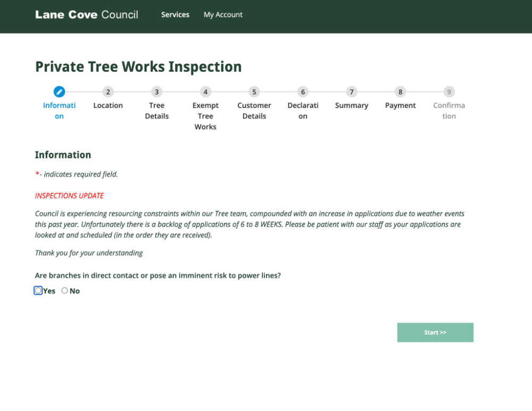Select Yes radio for power lines question
This screenshot has width=532, height=411.
pyautogui.click(x=38, y=291)
